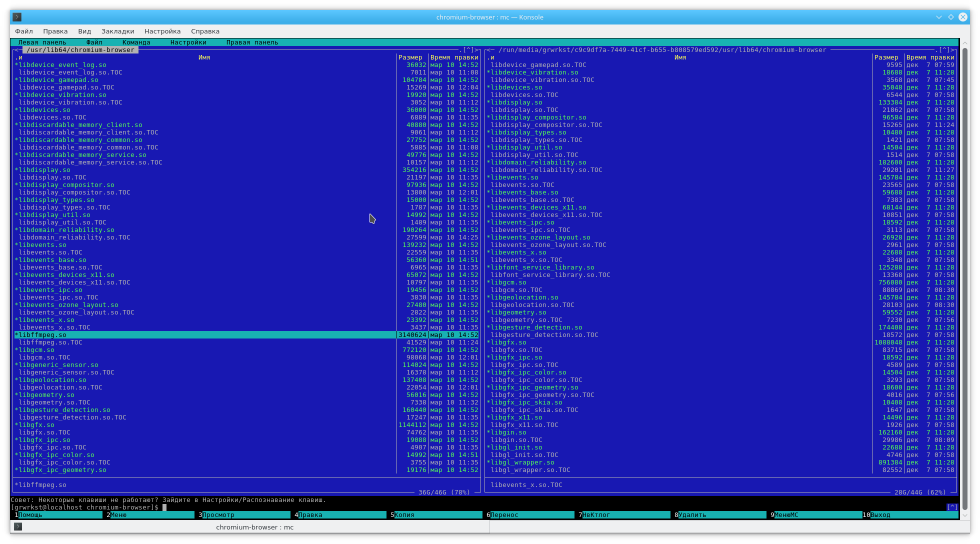Toggle sort order via left '.и' header
The height and width of the screenshot is (544, 980).
coord(18,57)
